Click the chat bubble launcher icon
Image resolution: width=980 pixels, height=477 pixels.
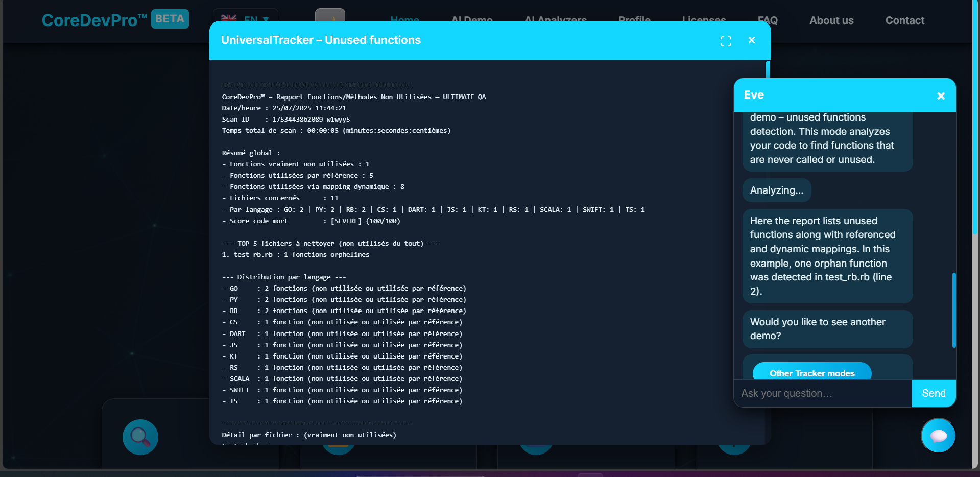tap(938, 435)
